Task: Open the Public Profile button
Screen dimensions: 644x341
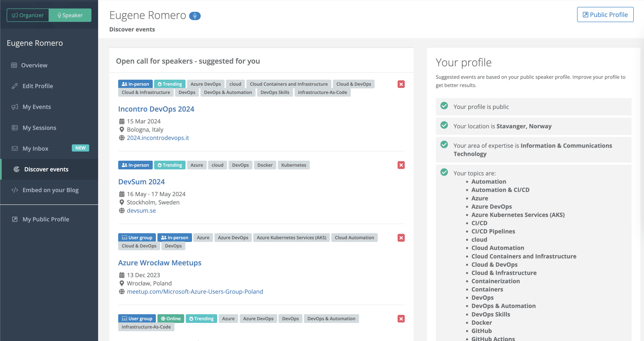Action: pos(605,15)
